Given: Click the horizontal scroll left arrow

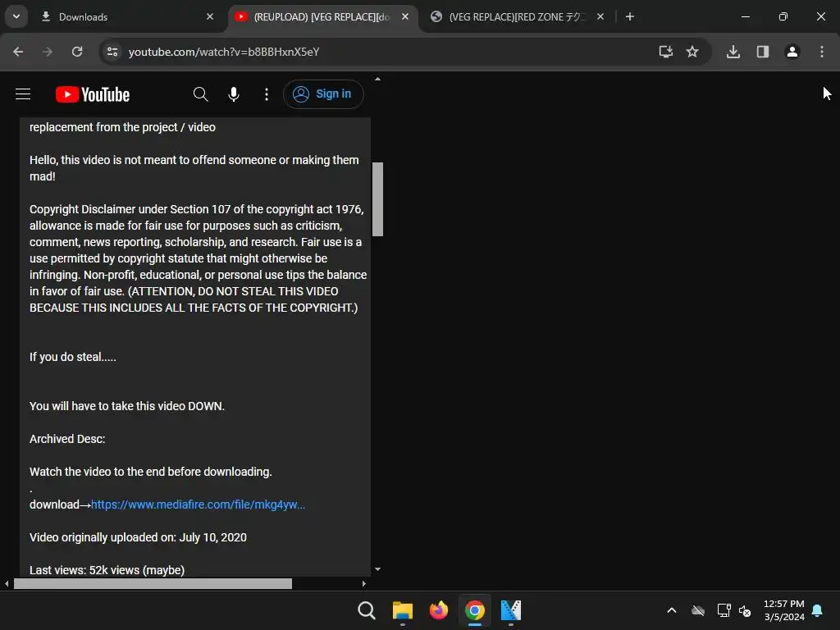Looking at the screenshot, I should pos(7,583).
